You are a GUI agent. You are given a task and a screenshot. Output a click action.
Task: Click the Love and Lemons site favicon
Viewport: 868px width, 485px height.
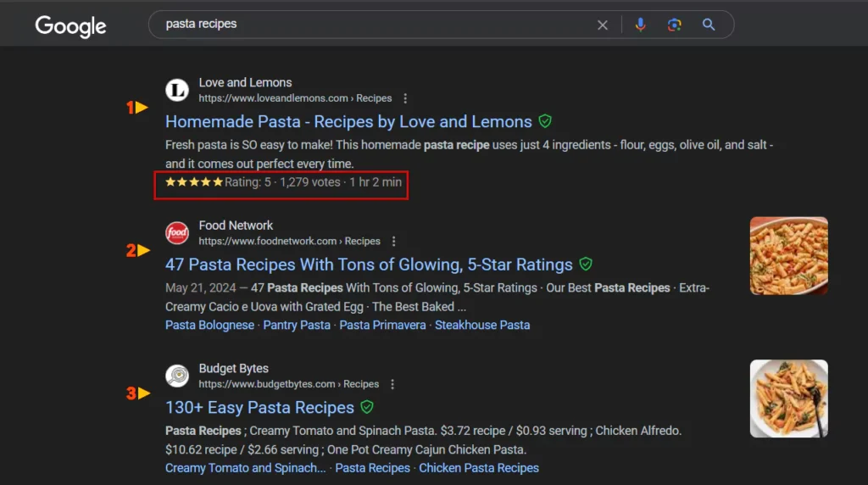click(x=177, y=90)
